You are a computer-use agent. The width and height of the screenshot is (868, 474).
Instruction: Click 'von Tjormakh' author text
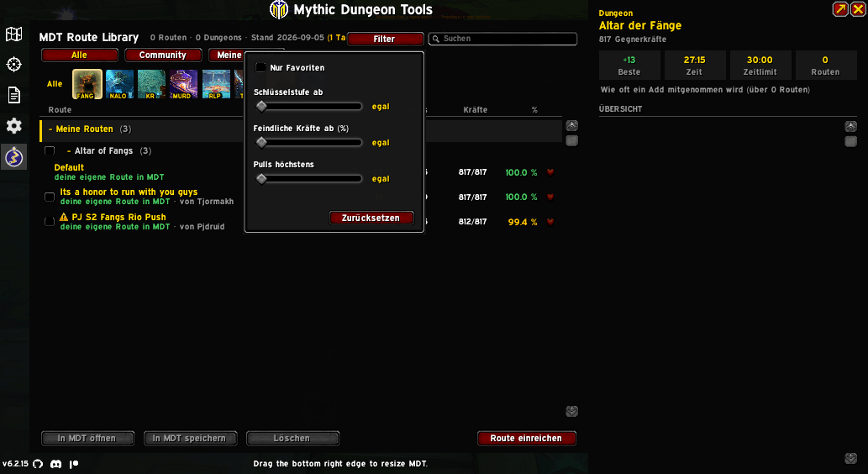[x=207, y=202]
